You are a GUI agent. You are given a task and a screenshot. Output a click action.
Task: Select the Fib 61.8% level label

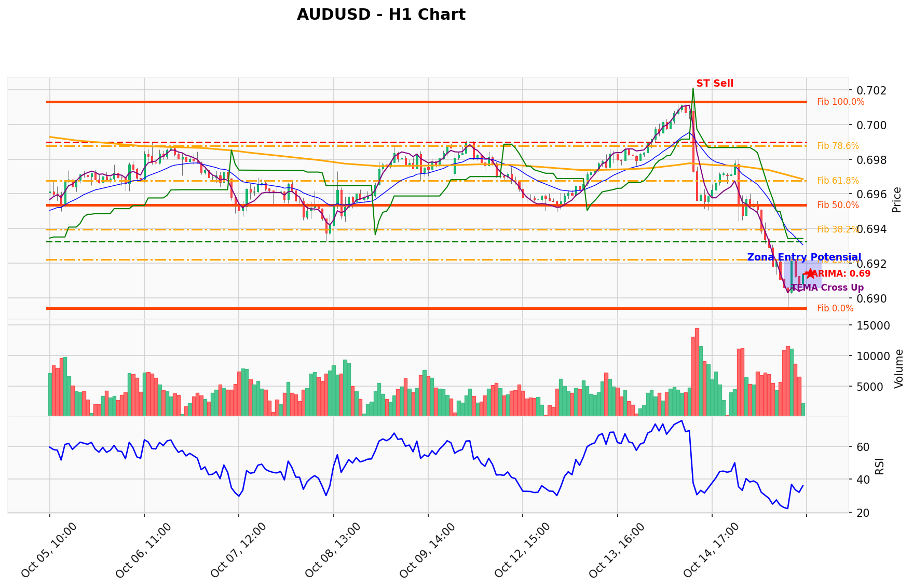tap(838, 181)
